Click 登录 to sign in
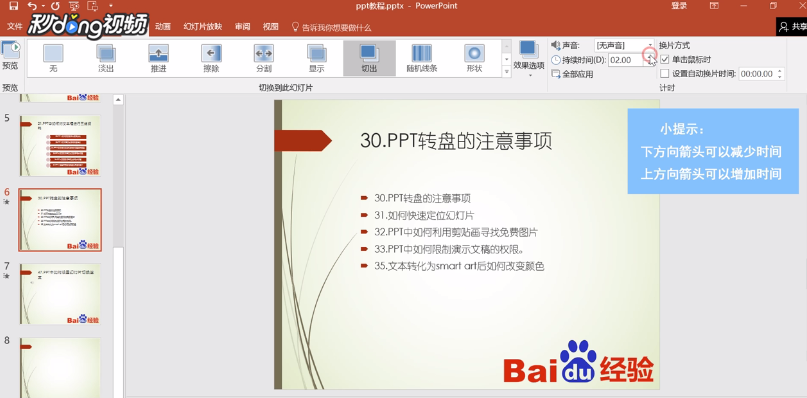This screenshot has width=807, height=398. [x=679, y=6]
